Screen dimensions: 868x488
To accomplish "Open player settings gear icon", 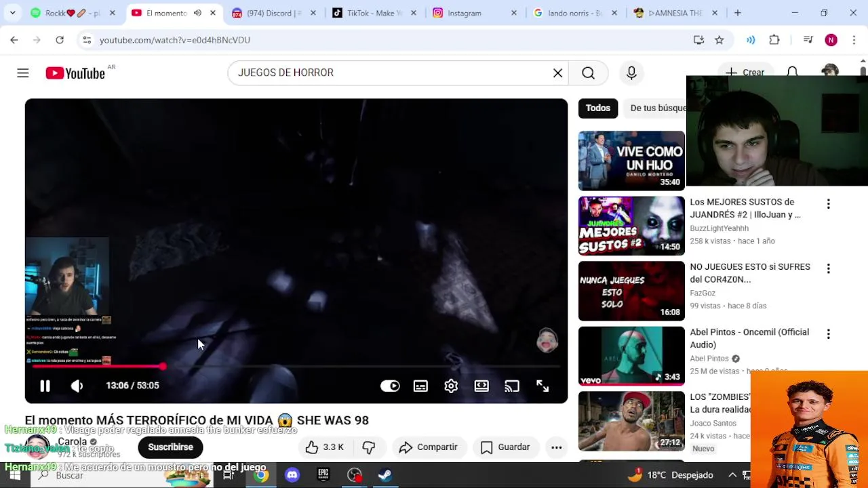I will (451, 386).
